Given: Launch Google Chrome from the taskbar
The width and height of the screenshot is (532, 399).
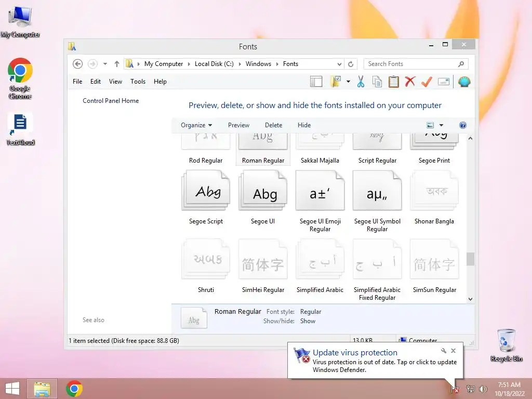Looking at the screenshot, I should pos(74,389).
